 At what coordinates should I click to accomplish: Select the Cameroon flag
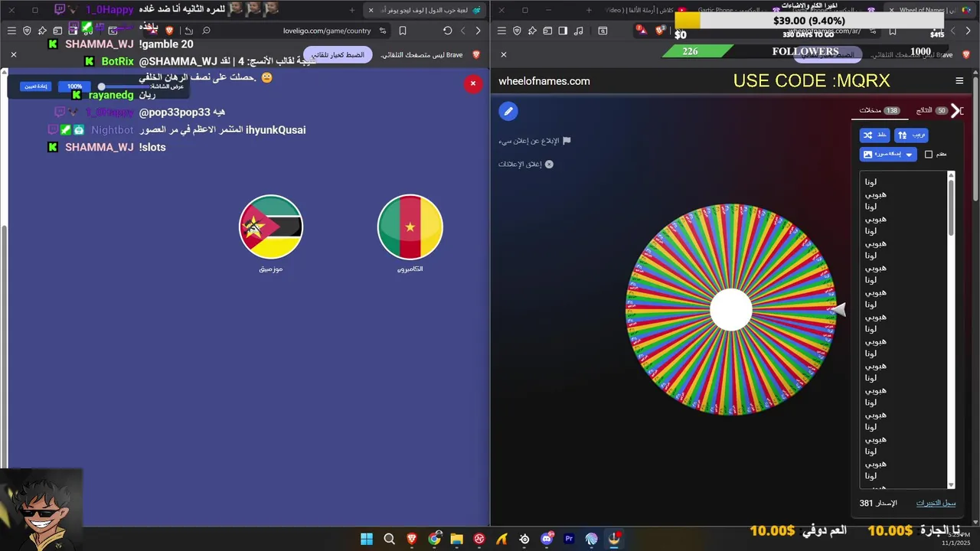tap(410, 227)
